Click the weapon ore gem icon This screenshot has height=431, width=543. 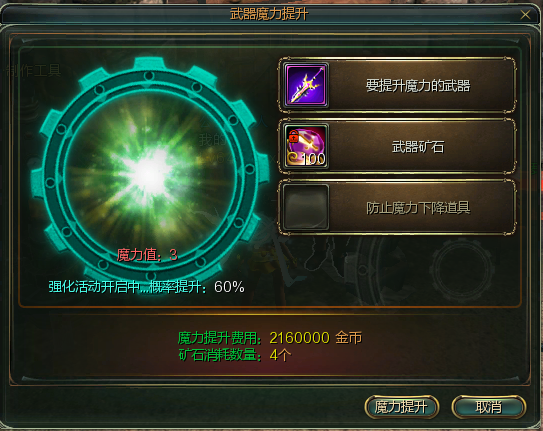306,146
